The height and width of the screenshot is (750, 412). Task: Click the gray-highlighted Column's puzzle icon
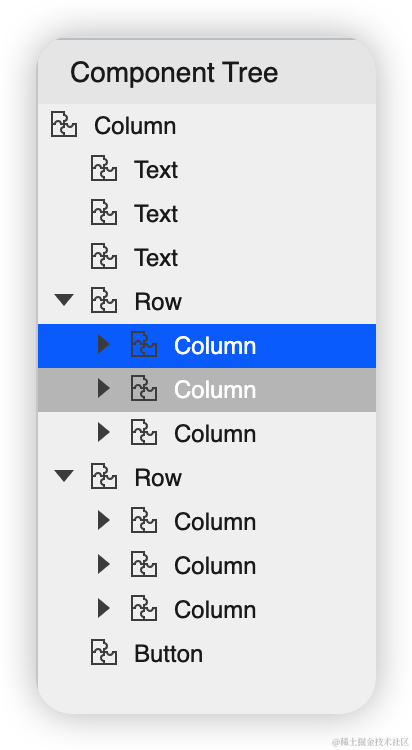pyautogui.click(x=144, y=389)
